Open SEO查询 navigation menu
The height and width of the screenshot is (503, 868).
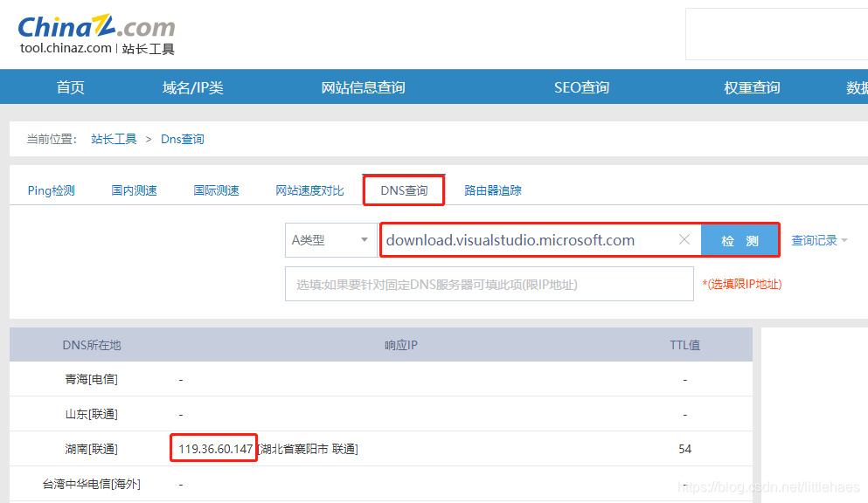(582, 87)
